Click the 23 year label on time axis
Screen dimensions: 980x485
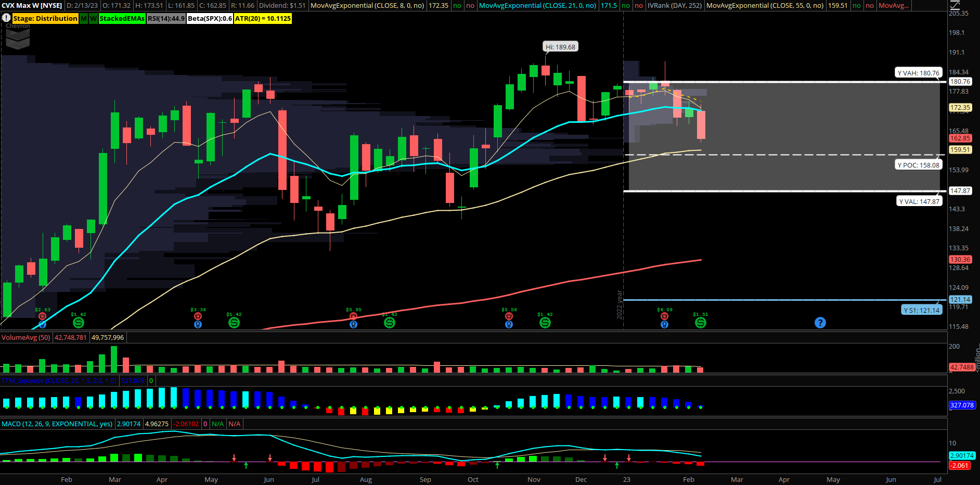click(x=627, y=479)
